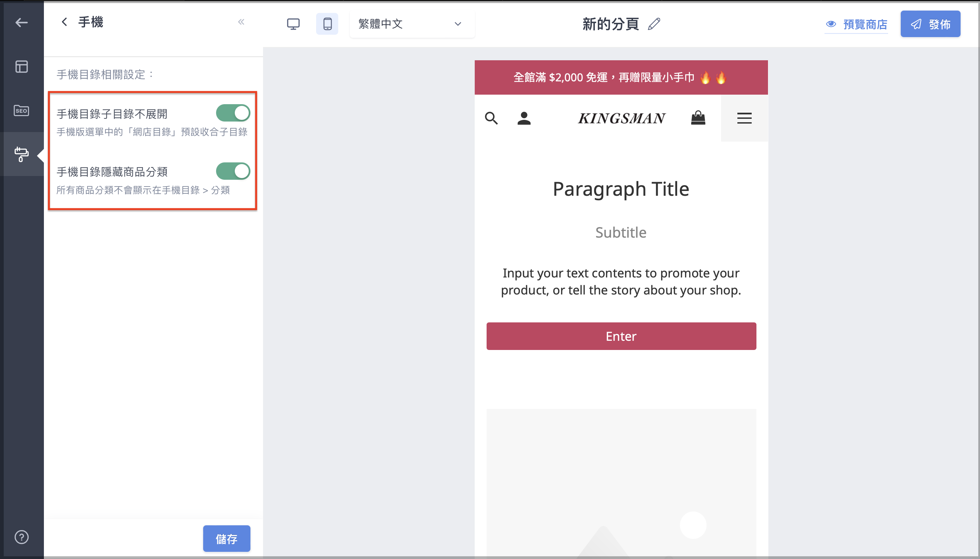Click the Enter button in preview
This screenshot has width=980, height=559.
[621, 336]
